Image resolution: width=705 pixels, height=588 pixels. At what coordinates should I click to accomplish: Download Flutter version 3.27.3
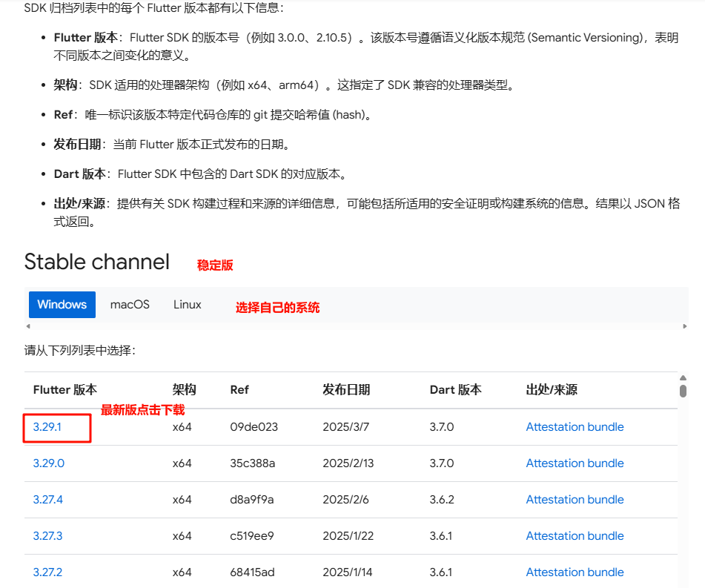[47, 535]
